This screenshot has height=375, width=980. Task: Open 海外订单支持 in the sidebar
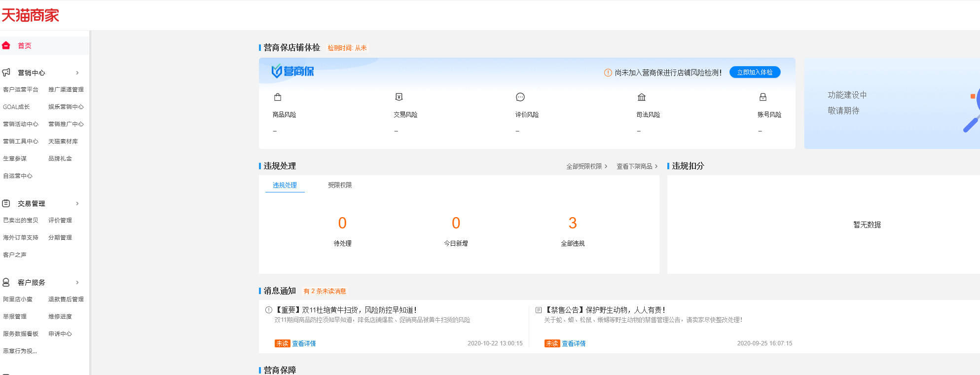point(21,237)
